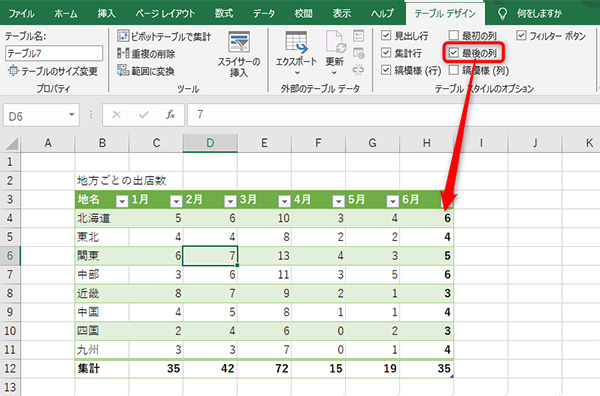
Task: Click the 何をしますか search box
Action: click(540, 14)
